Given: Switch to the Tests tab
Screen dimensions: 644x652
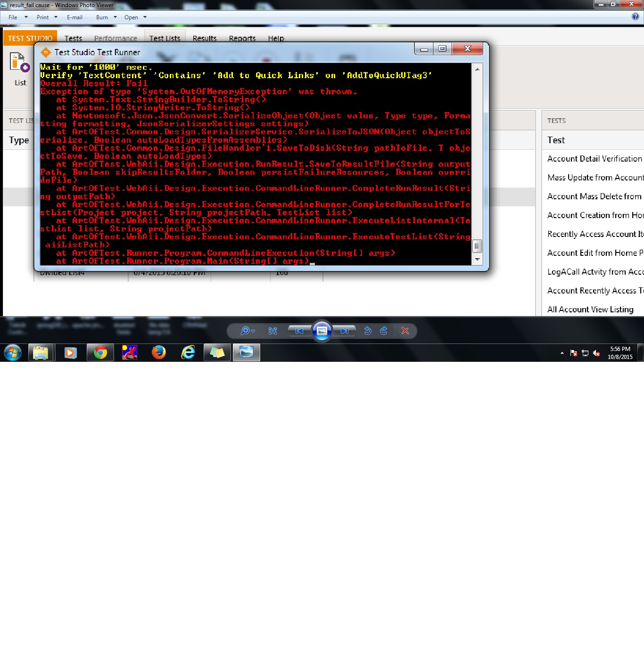Looking at the screenshot, I should [73, 38].
